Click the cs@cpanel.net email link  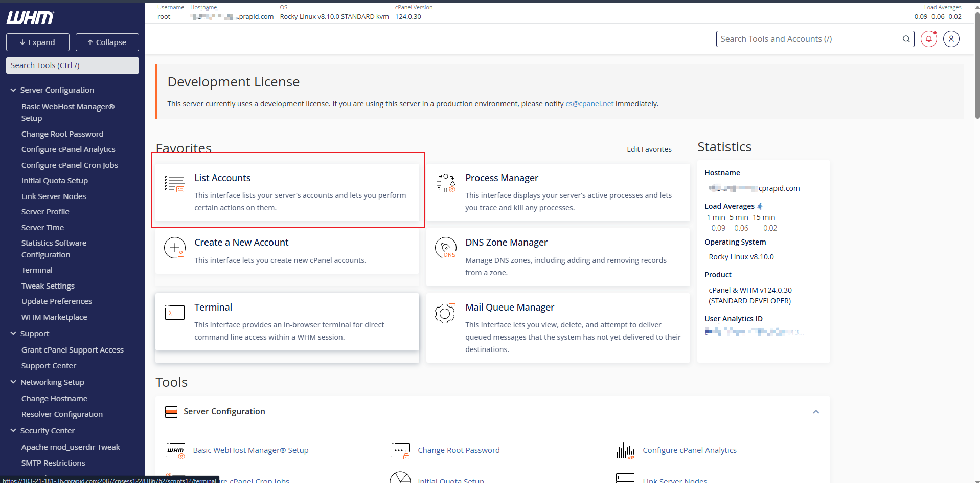tap(589, 104)
